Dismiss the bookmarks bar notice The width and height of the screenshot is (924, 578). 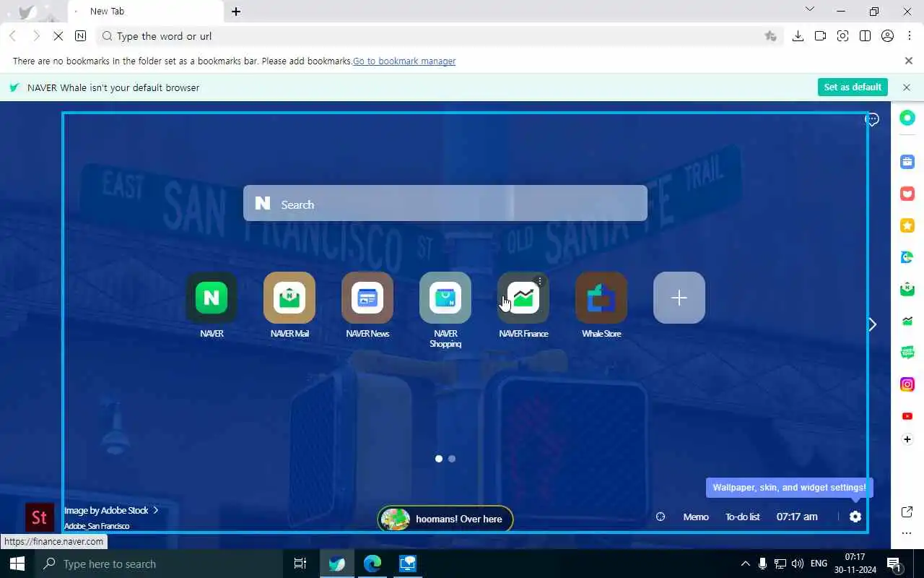(x=909, y=61)
